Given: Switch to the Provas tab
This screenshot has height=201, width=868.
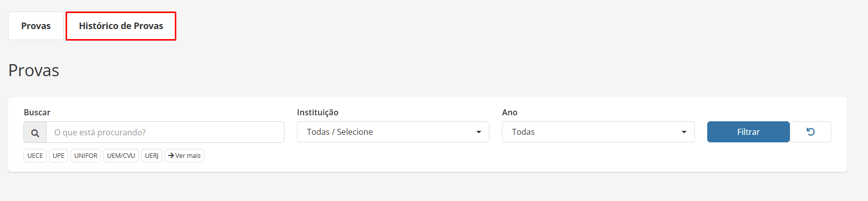Looking at the screenshot, I should [x=36, y=26].
